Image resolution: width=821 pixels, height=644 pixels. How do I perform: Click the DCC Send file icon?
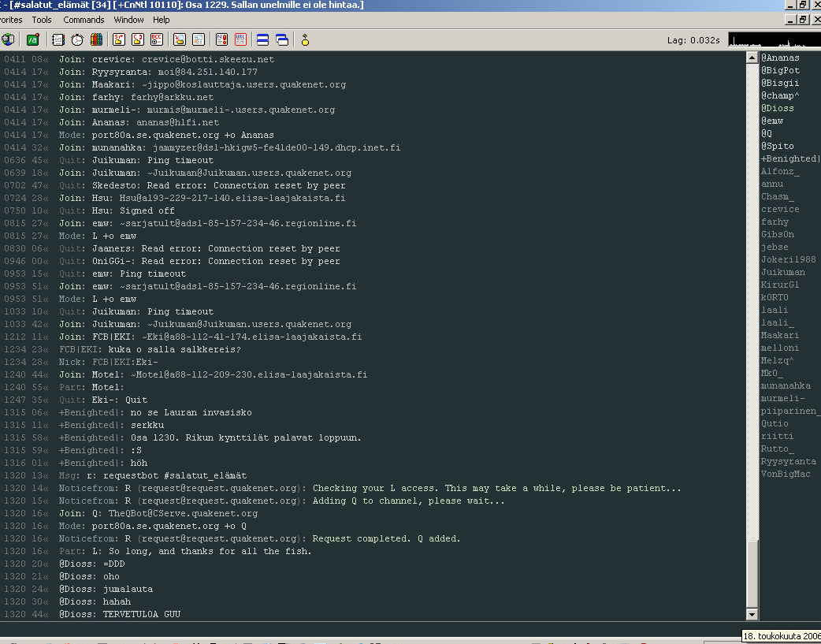(119, 40)
